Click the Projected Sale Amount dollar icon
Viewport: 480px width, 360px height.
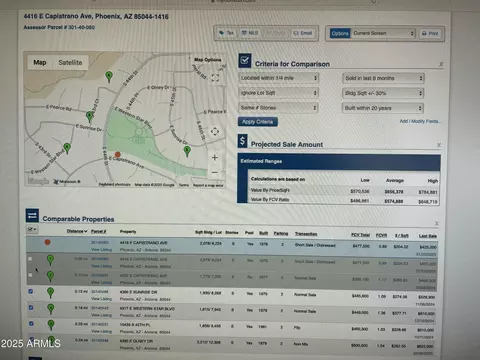pos(242,141)
